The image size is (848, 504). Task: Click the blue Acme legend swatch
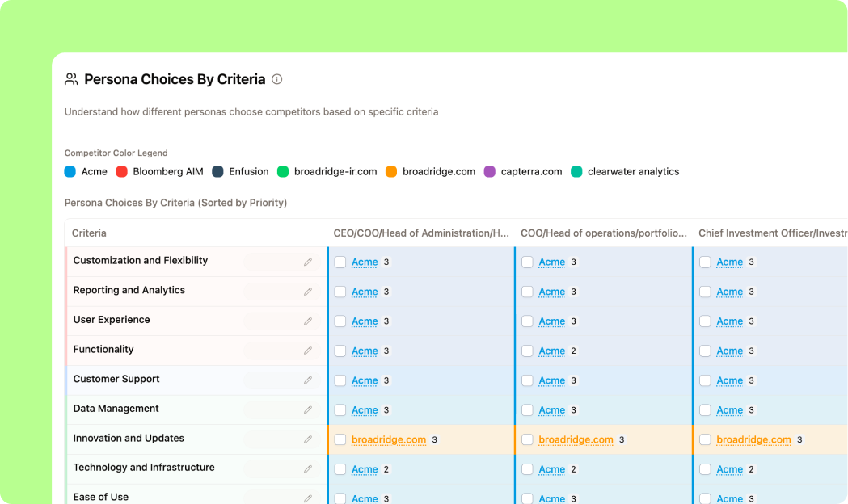(x=70, y=172)
